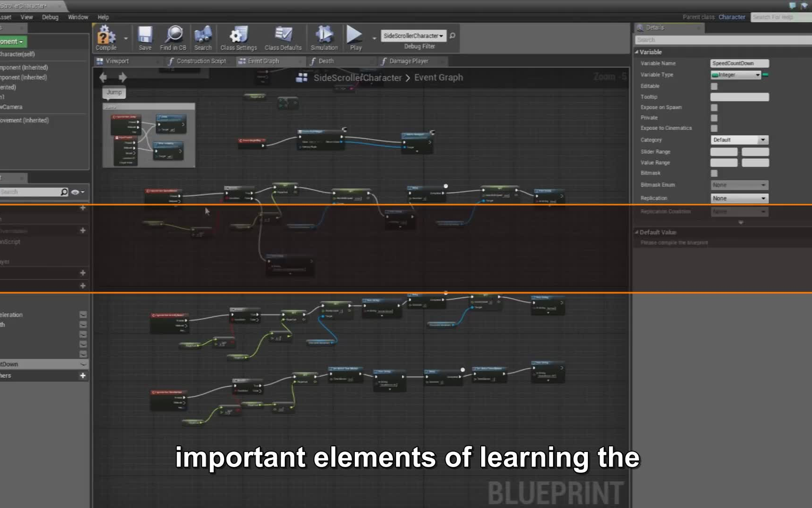This screenshot has height=508, width=812.
Task: Open Class Settings
Action: [238, 38]
